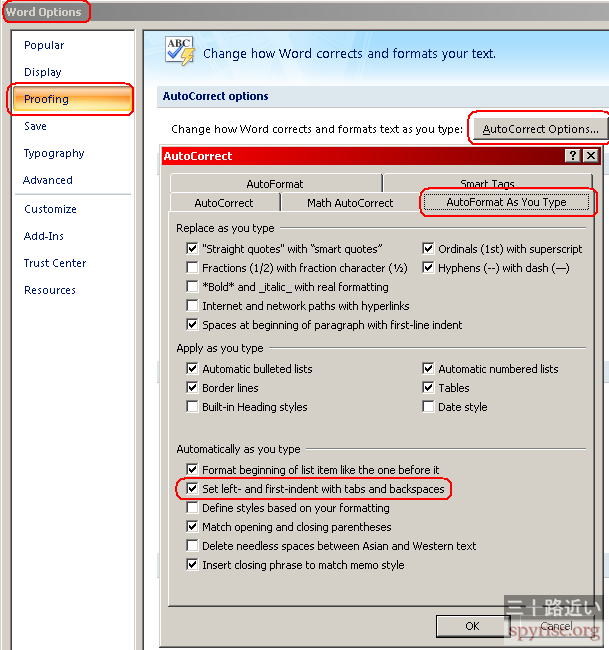Open the AutoCorrect tab
Screen dimensions: 609x650
[x=224, y=203]
